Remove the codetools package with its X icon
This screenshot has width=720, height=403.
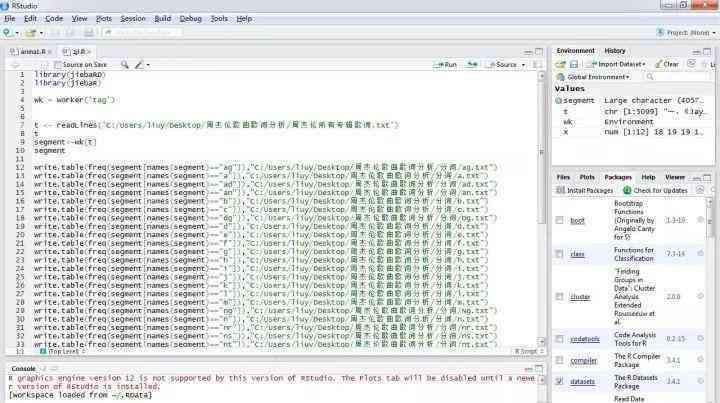tap(700, 339)
